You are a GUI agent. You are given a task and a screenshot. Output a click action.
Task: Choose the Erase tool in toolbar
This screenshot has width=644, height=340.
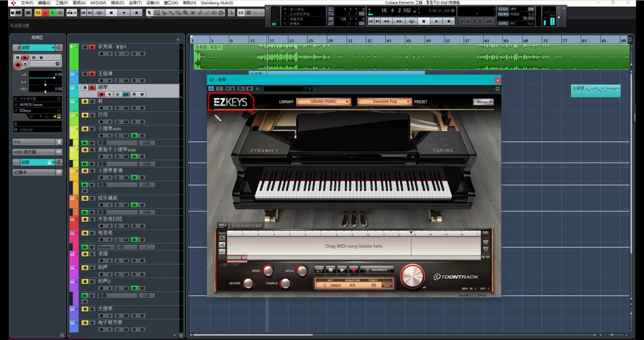tap(178, 13)
